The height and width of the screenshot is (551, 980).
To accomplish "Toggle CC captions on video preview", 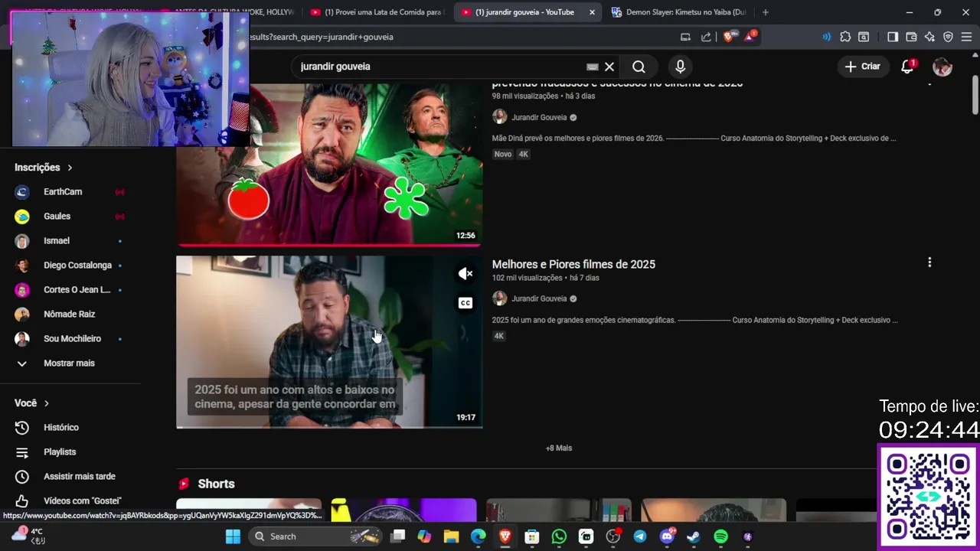I will [465, 303].
